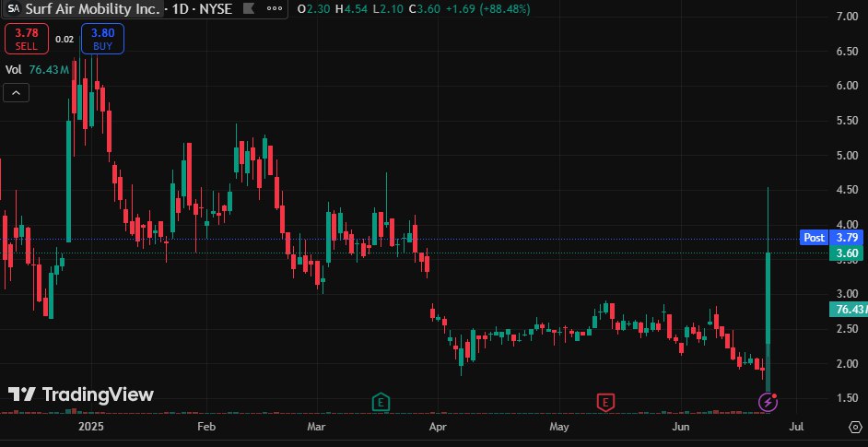
Task: Click the green earnings E icon near March
Action: point(381,402)
